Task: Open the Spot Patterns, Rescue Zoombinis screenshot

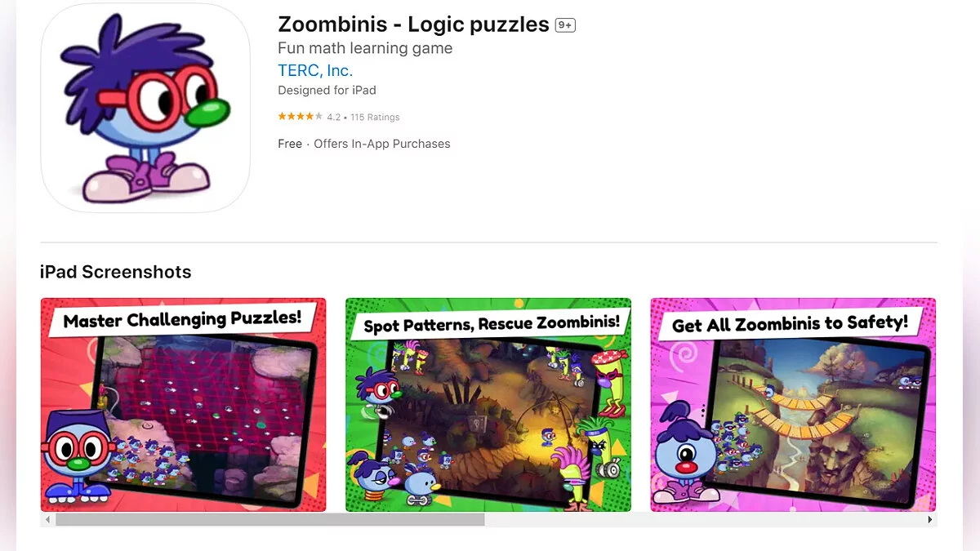Action: click(488, 405)
